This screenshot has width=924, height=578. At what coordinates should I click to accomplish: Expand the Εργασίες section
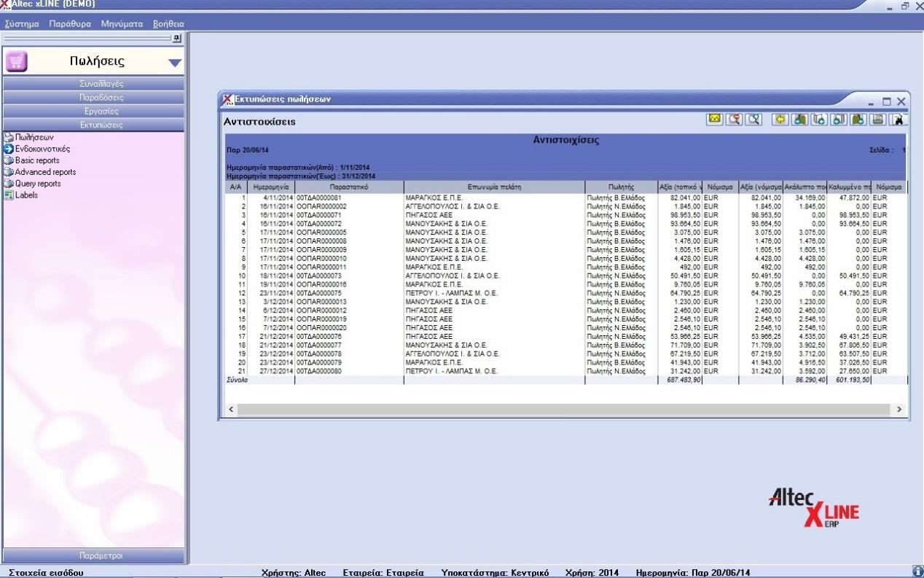pos(94,112)
